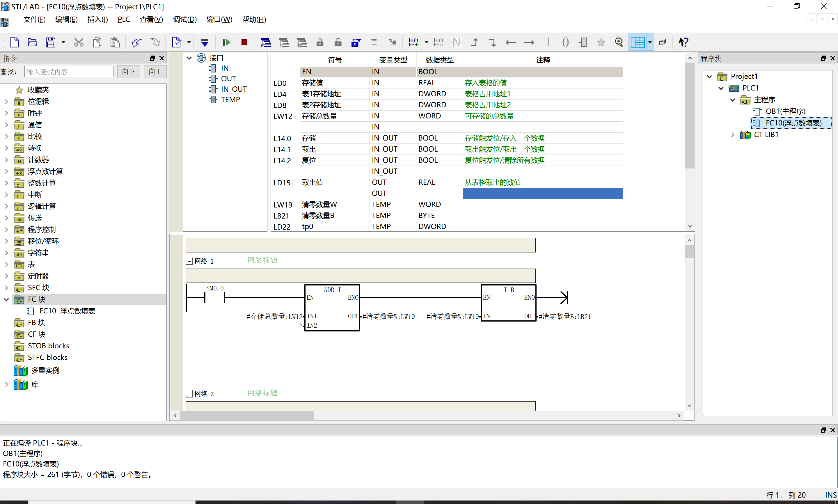838x504 pixels.
Task: Click the zoom magnifier icon
Action: coord(619,42)
